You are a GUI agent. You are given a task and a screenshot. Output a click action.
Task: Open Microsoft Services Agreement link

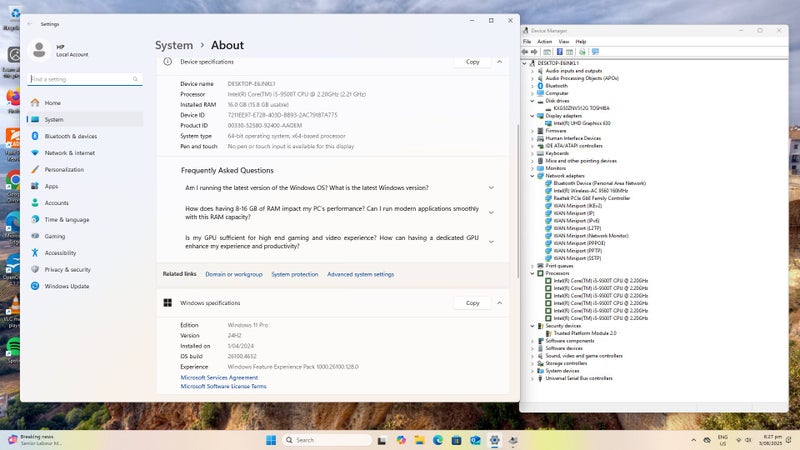point(219,378)
